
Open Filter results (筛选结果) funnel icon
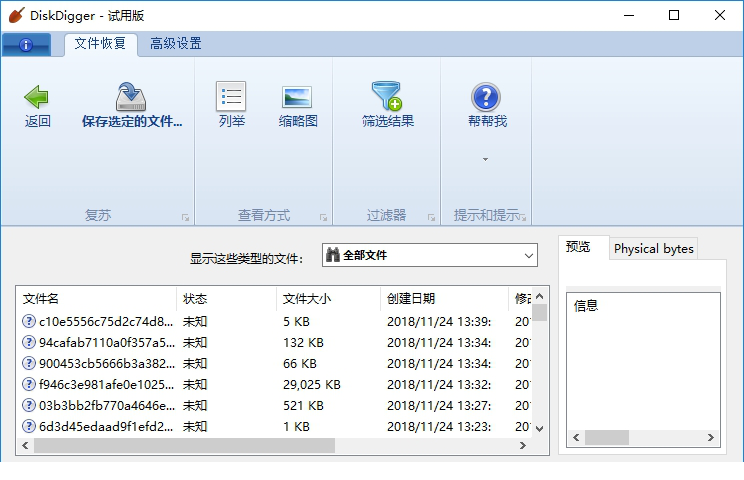coord(387,96)
